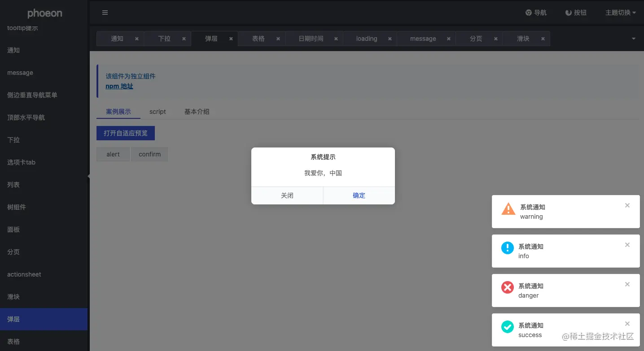Dismiss the warning notification
The width and height of the screenshot is (644, 351).
pyautogui.click(x=627, y=205)
